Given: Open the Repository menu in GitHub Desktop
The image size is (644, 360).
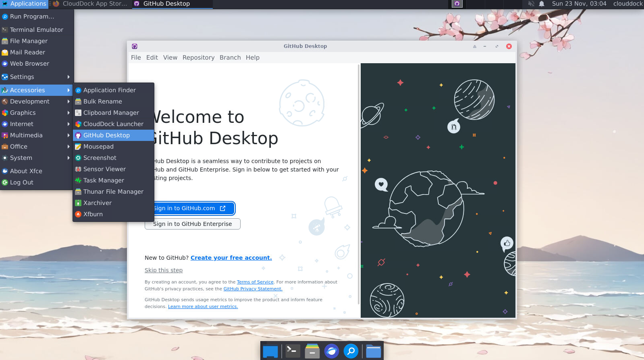Looking at the screenshot, I should point(198,58).
